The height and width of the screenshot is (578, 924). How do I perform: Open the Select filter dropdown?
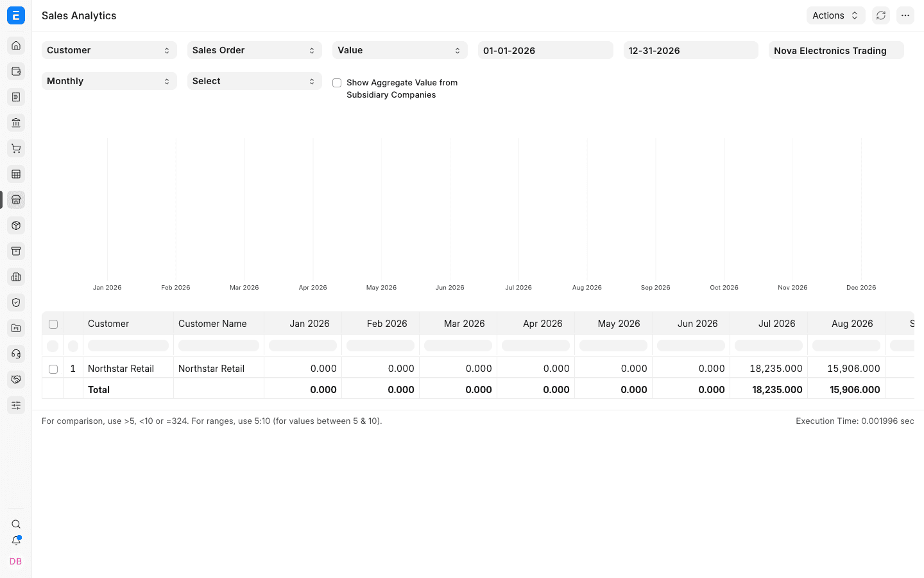click(255, 81)
